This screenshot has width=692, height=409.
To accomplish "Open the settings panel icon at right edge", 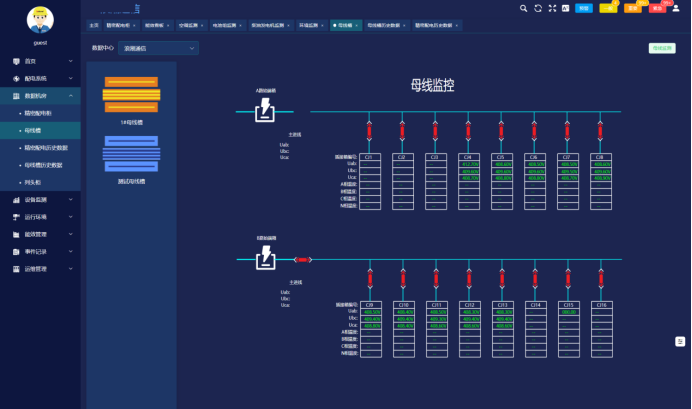I will [x=680, y=341].
